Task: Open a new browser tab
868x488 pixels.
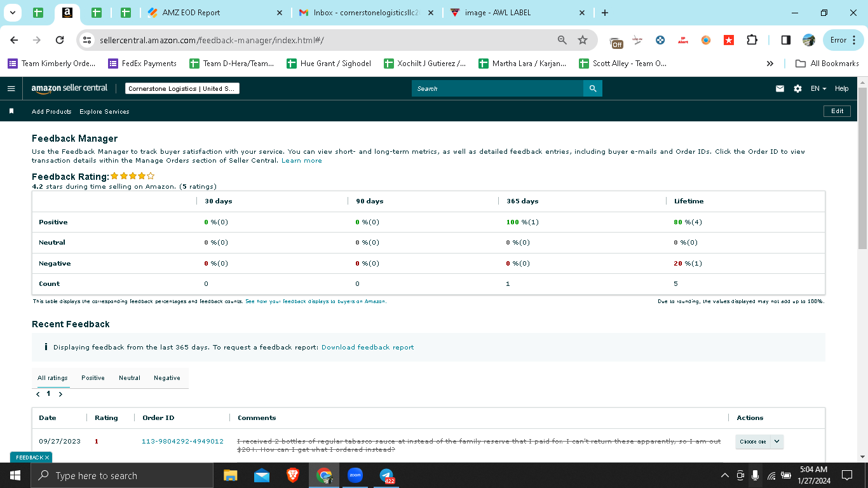Action: pyautogui.click(x=604, y=13)
